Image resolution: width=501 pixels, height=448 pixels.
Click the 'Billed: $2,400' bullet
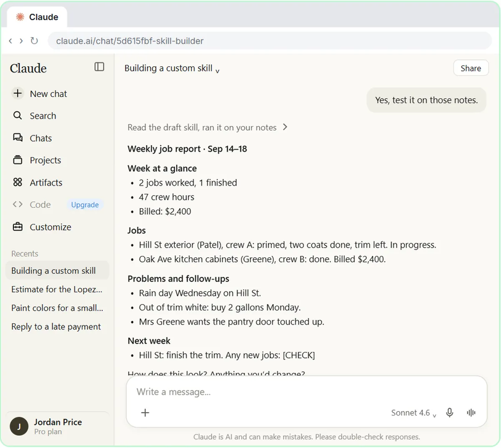click(165, 211)
